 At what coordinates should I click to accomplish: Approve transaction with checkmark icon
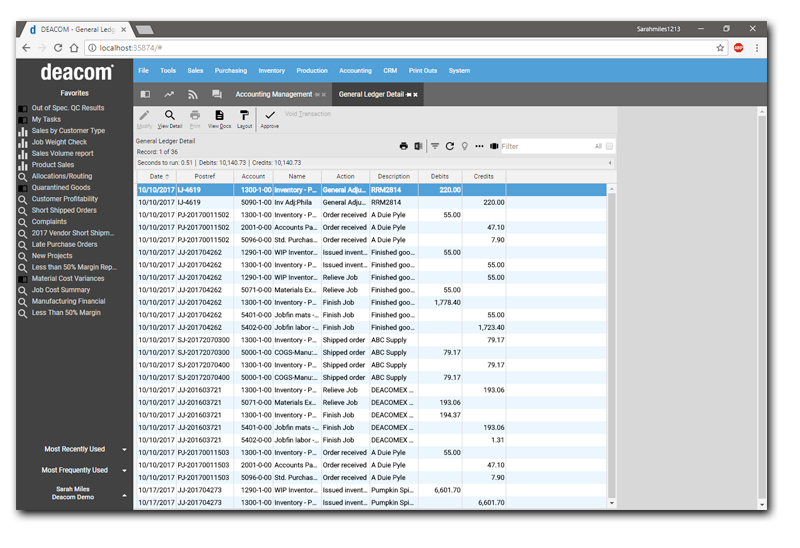pos(270,115)
